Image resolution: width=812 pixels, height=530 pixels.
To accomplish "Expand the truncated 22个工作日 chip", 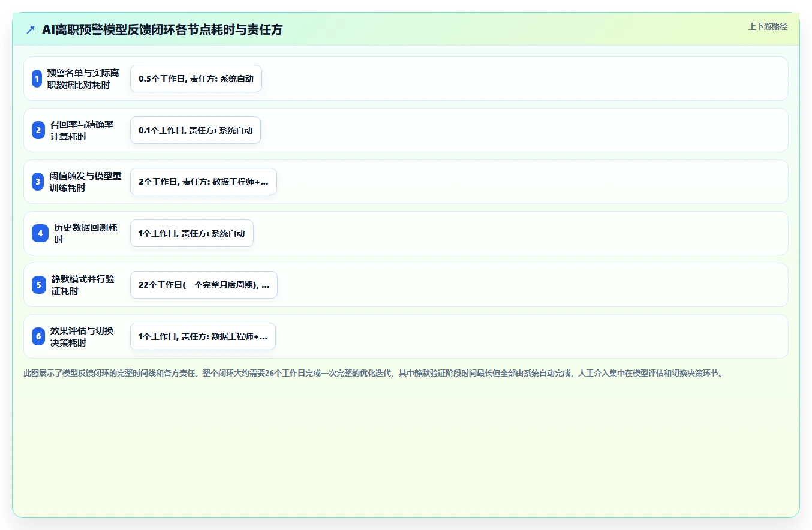I will click(204, 285).
